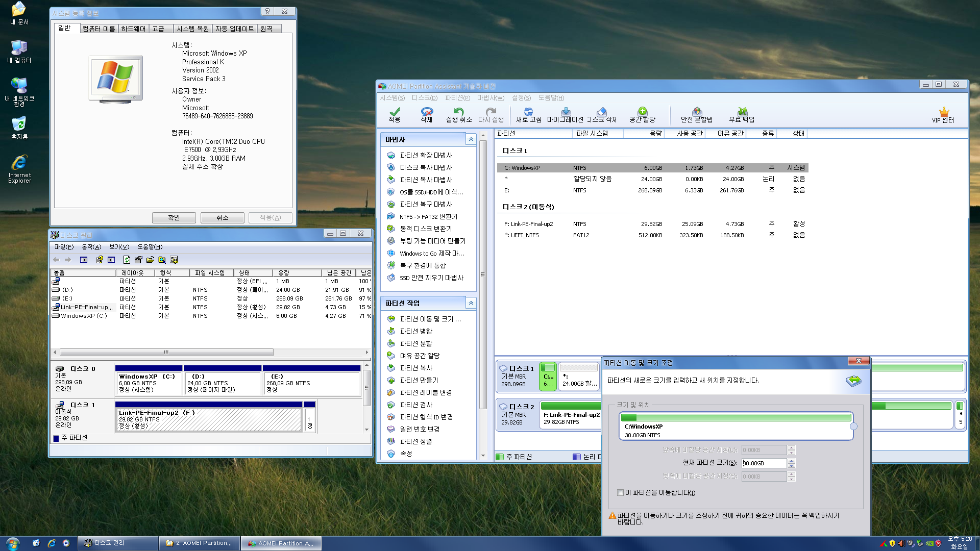
Task: Increase 현재 파티션 크기 with up spinner
Action: pos(791,461)
